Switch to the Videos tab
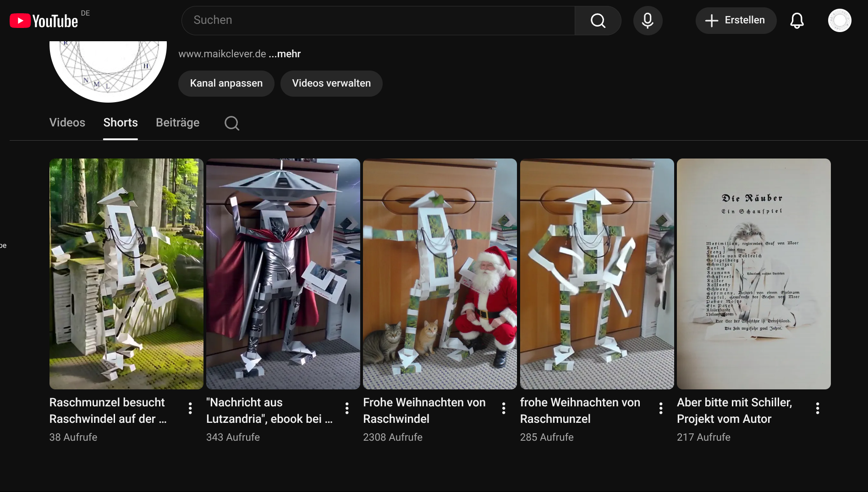The image size is (868, 492). 67,123
